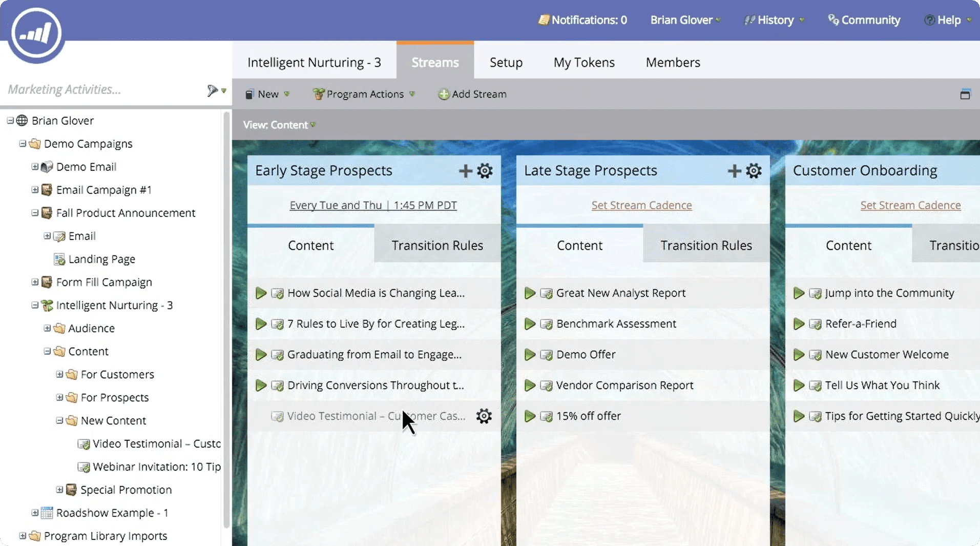Click the gear icon beside Video Testimonial
Image resolution: width=980 pixels, height=546 pixels.
pyautogui.click(x=484, y=416)
